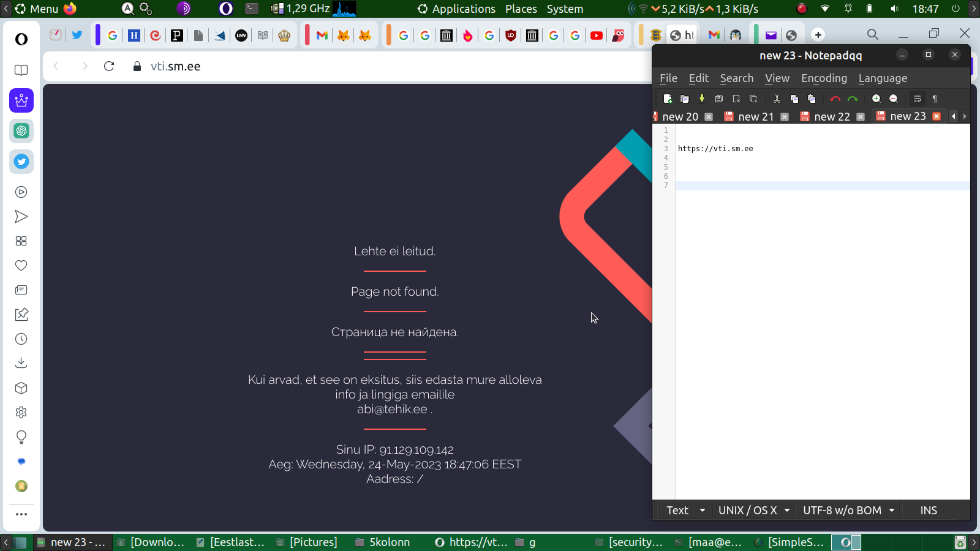Click the highlighted line 7 in Notepadqq editor
Viewport: 980px width, 551px height.
823,186
